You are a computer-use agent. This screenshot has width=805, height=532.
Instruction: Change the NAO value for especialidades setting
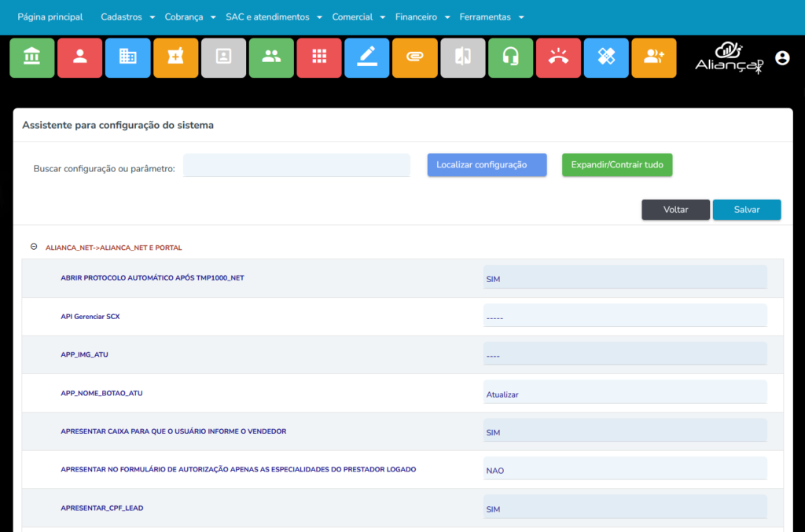625,468
